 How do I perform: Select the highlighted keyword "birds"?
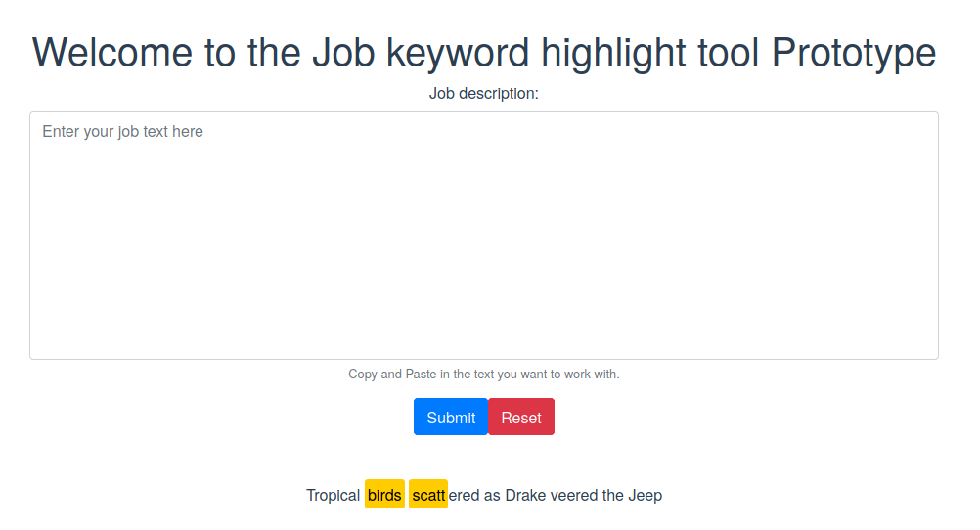point(384,496)
